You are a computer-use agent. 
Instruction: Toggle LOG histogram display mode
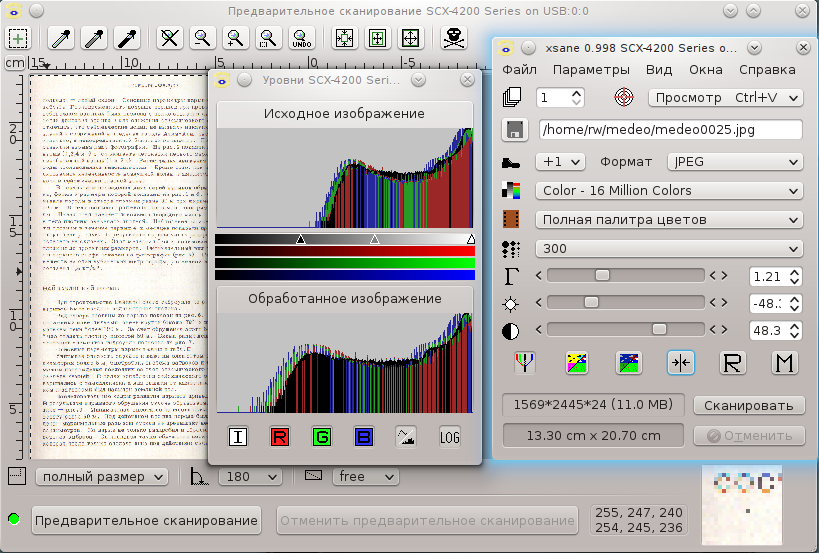449,436
